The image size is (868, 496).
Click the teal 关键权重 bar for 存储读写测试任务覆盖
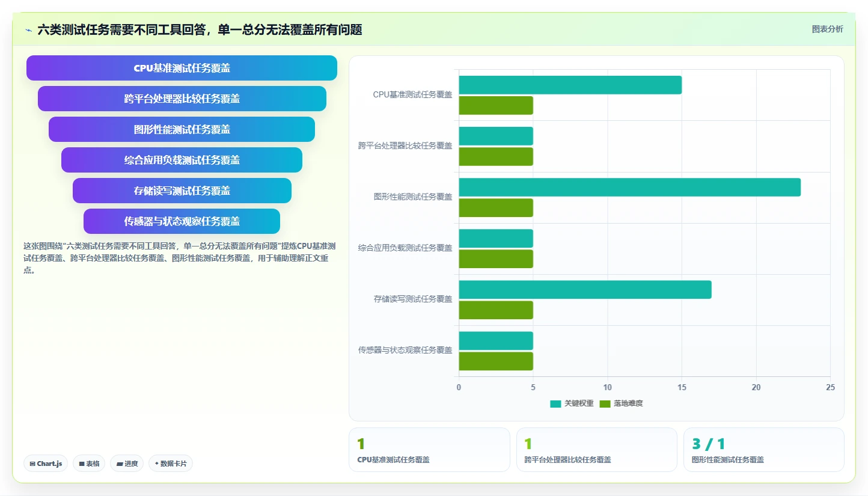click(585, 289)
